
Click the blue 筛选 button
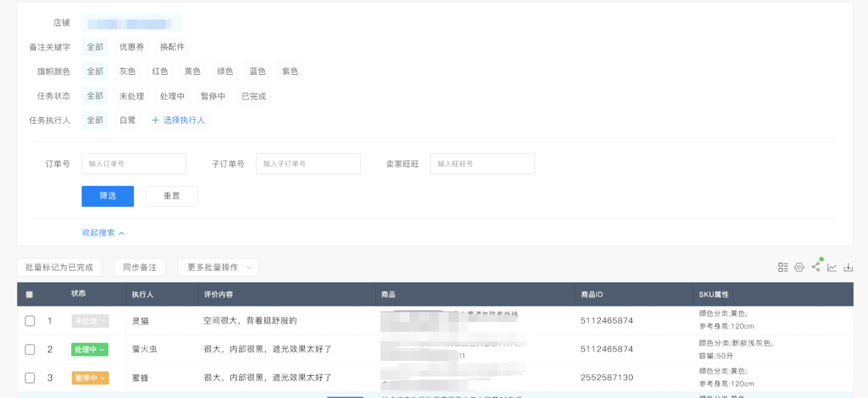107,196
